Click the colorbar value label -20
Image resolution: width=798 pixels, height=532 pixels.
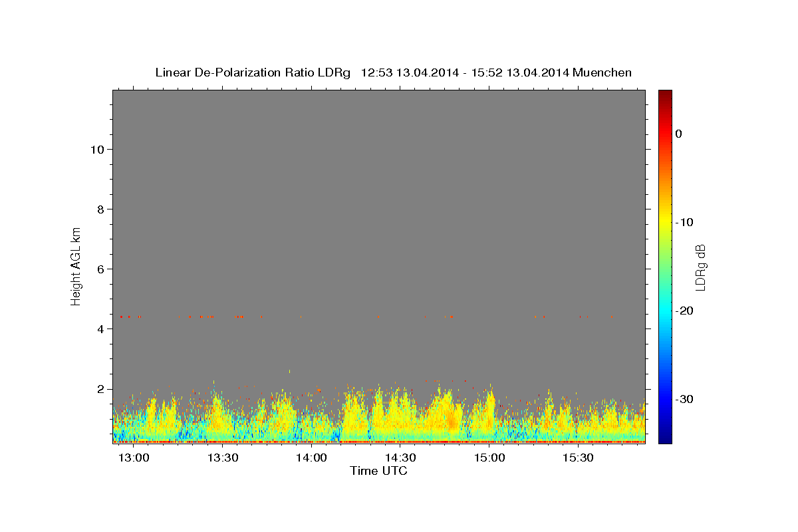685,311
